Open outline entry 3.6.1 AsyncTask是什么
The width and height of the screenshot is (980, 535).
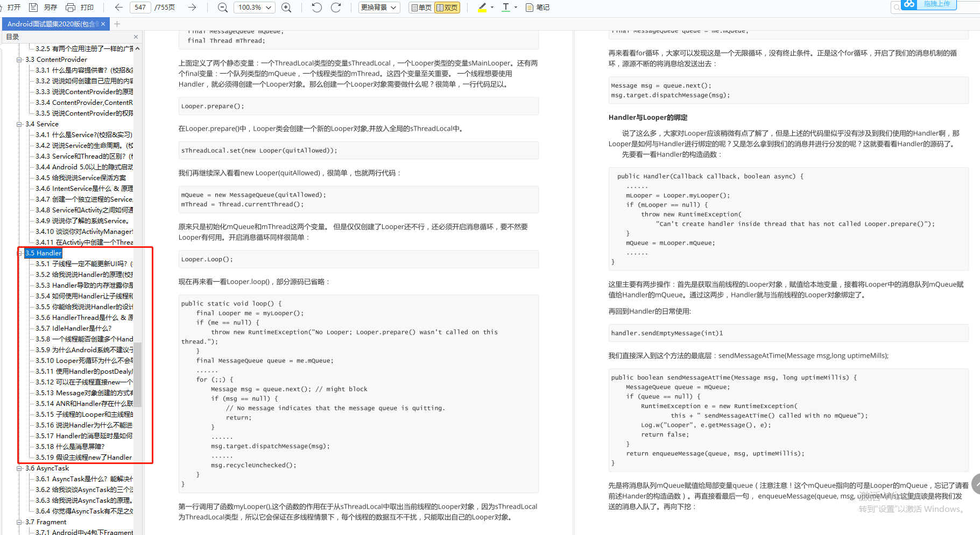coord(84,479)
